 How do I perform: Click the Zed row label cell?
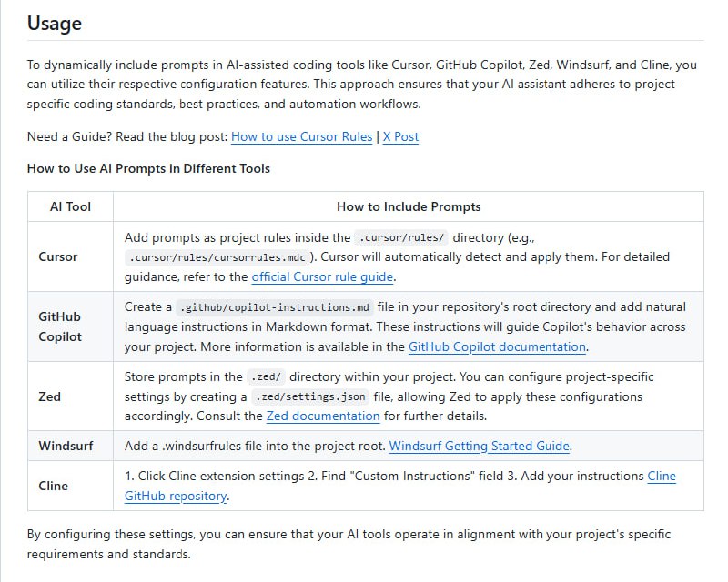point(49,396)
